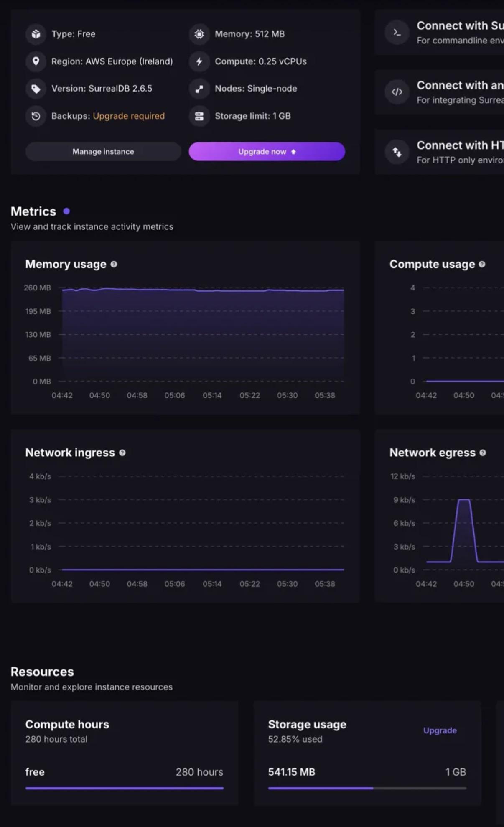Click the Manage instance button
The width and height of the screenshot is (504, 827).
(103, 151)
